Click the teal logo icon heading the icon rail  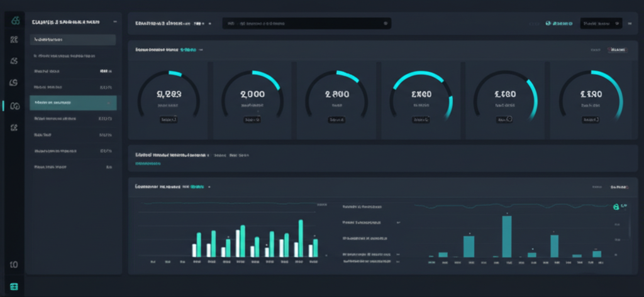click(x=15, y=21)
